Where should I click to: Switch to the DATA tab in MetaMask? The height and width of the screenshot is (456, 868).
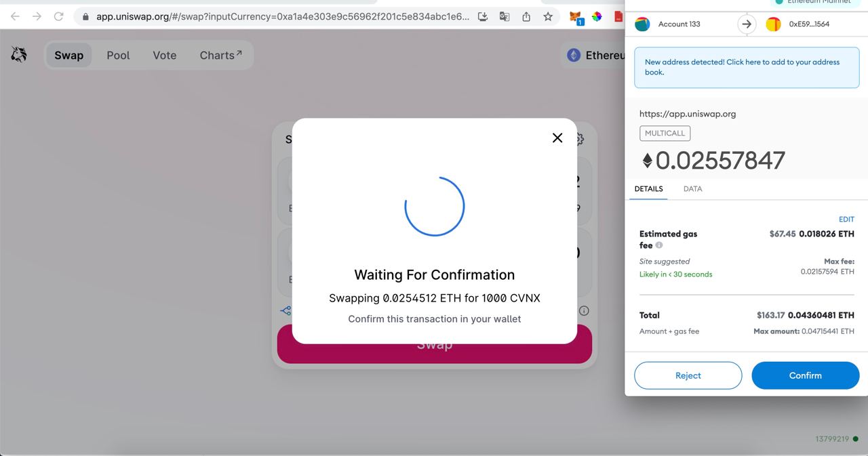click(692, 189)
